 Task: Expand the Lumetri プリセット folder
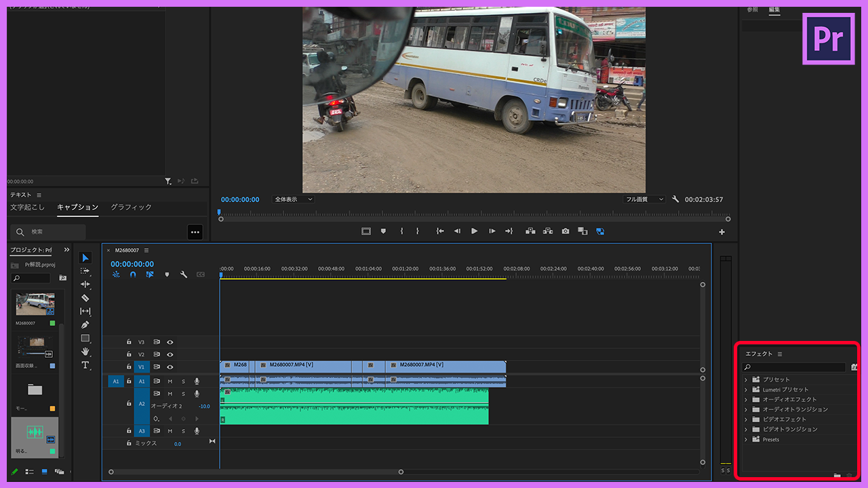(747, 390)
